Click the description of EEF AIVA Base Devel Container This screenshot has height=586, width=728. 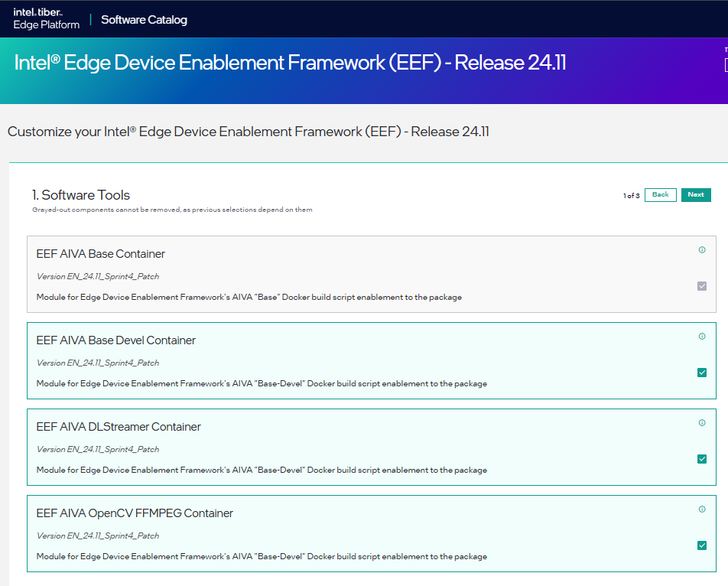[x=262, y=383]
